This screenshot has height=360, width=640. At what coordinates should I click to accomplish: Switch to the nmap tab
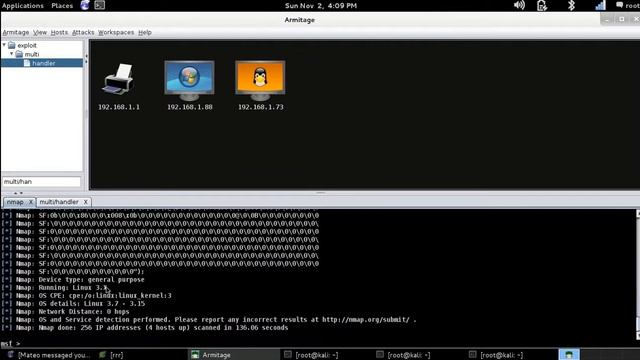15,202
